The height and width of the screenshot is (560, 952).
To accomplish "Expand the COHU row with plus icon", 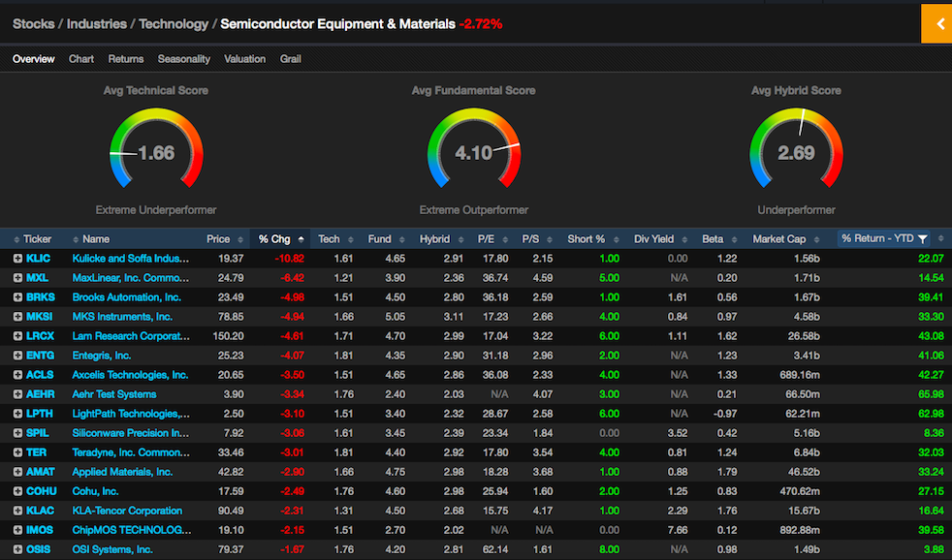I will tap(17, 491).
